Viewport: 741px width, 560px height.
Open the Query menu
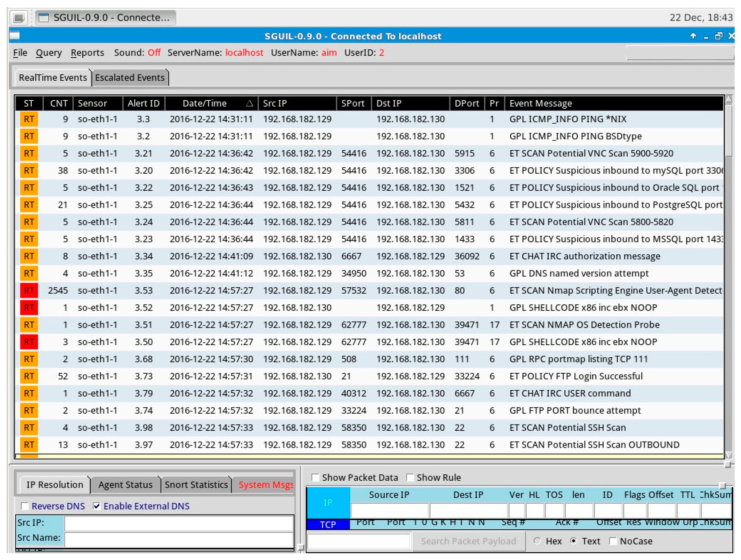point(49,53)
